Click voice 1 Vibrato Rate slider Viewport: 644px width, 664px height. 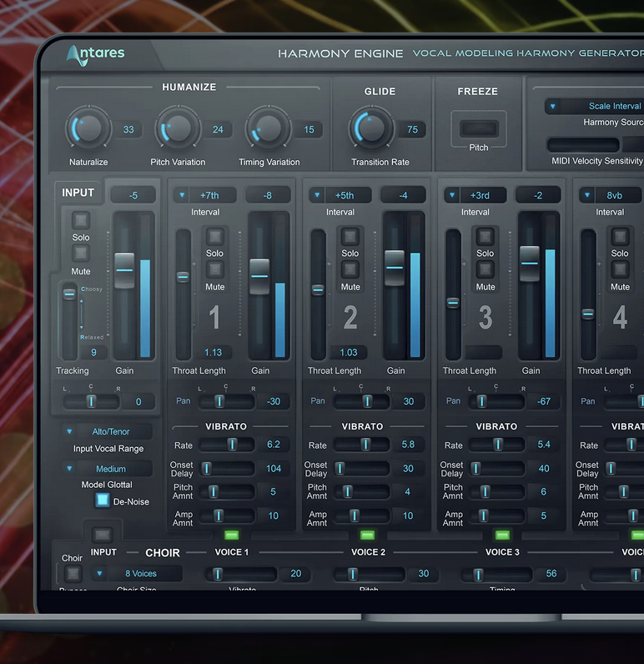(x=227, y=445)
